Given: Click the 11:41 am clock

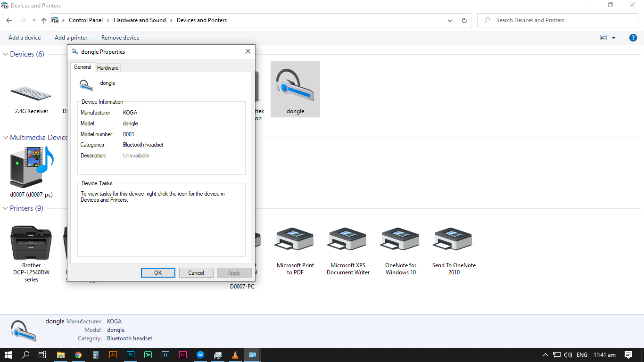Looking at the screenshot, I should point(604,355).
